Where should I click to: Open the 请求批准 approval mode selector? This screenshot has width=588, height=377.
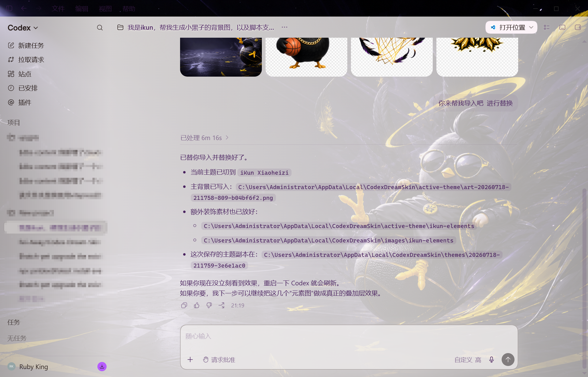click(219, 360)
